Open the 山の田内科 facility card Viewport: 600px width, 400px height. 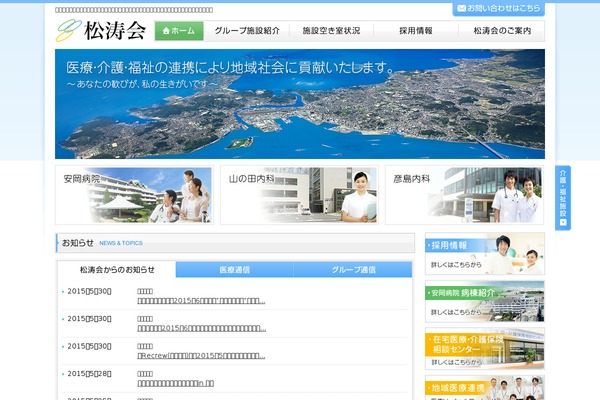299,195
